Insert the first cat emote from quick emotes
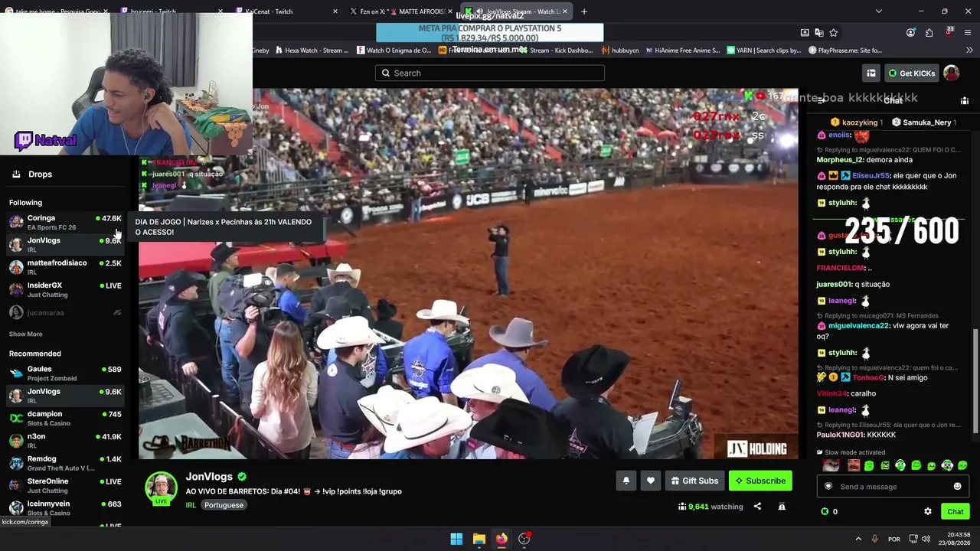The width and height of the screenshot is (980, 551). click(x=829, y=465)
